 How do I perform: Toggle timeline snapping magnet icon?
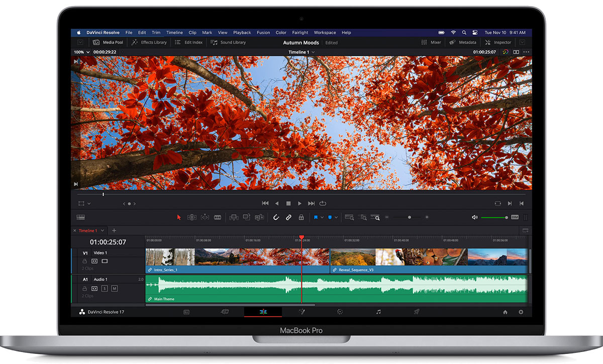(x=276, y=217)
